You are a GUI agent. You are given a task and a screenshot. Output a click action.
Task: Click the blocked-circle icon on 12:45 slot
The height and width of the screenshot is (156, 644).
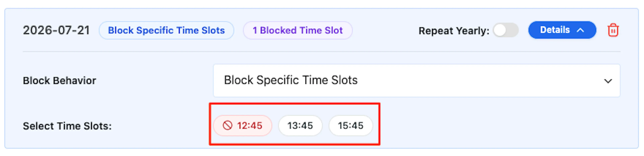tap(228, 125)
